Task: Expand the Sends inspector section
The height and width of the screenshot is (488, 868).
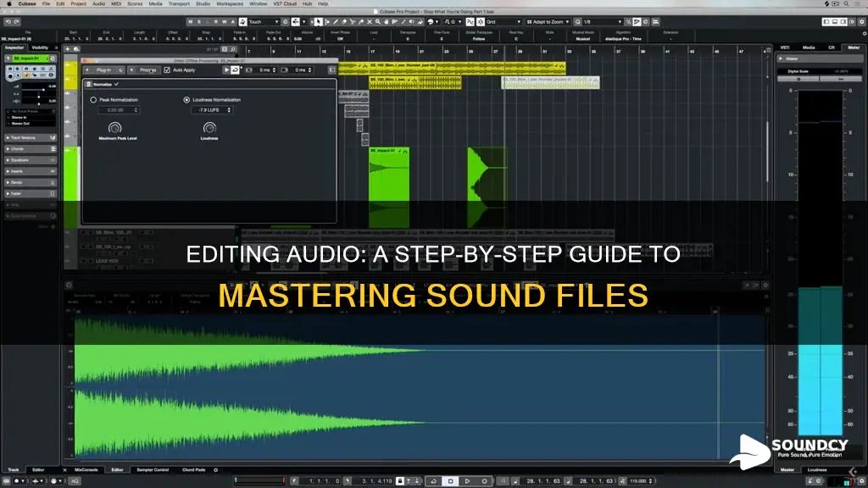Action: pyautogui.click(x=31, y=182)
